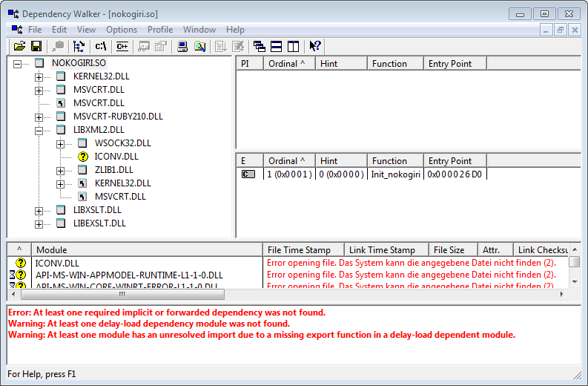Click the NOKOGIRI.SO module icon
This screenshot has height=386, width=588.
pyautogui.click(x=39, y=63)
